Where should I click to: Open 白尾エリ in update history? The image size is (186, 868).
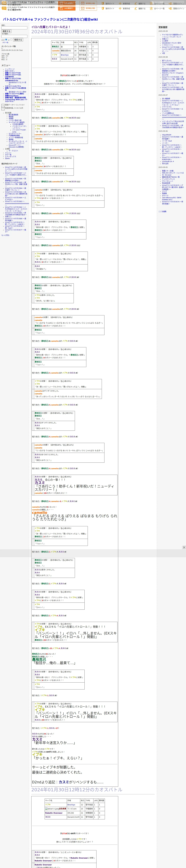[x=165, y=39]
